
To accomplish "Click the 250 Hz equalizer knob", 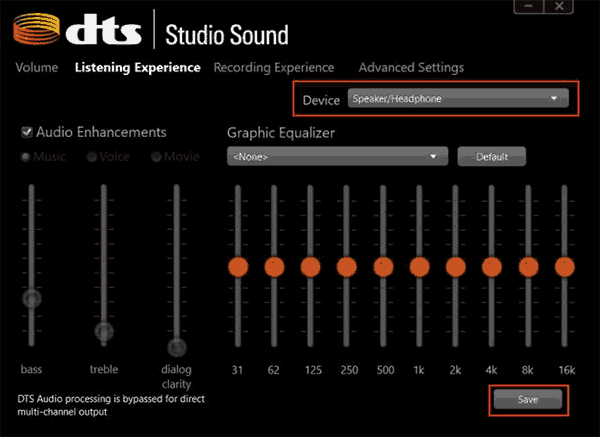I will (347, 267).
